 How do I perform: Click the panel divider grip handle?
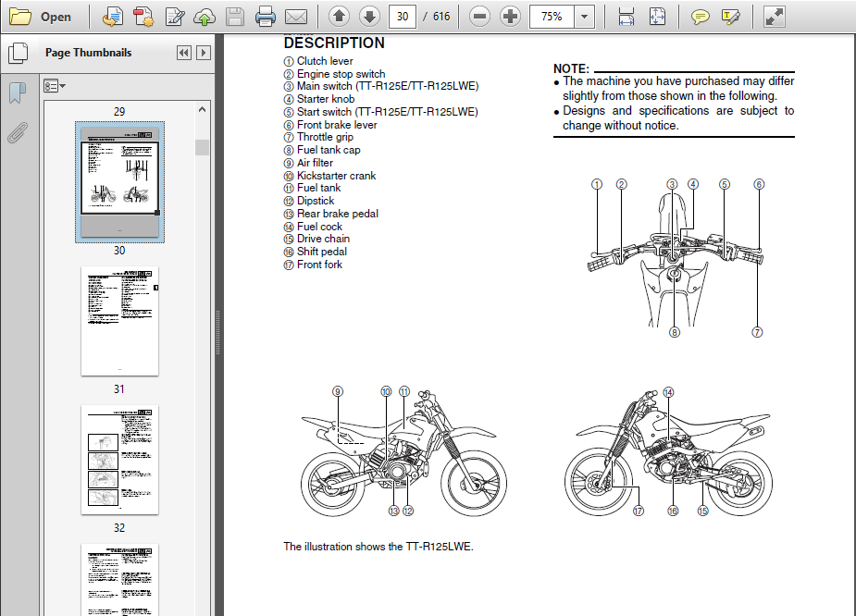click(217, 333)
